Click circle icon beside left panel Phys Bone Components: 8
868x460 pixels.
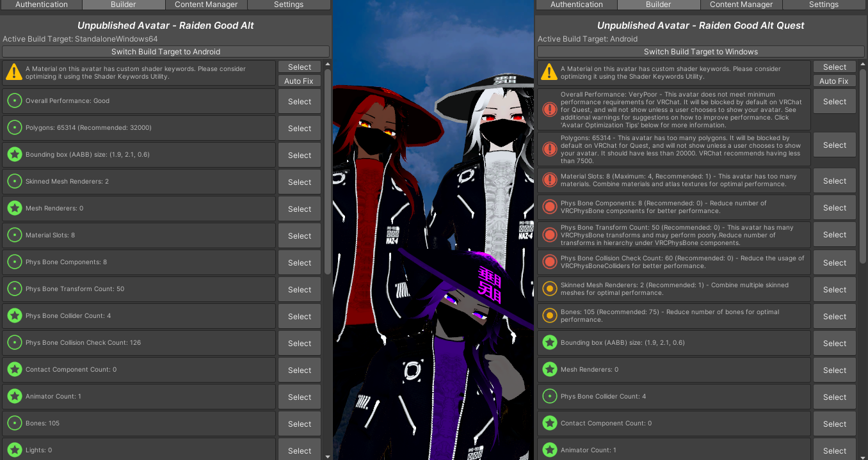tap(14, 262)
